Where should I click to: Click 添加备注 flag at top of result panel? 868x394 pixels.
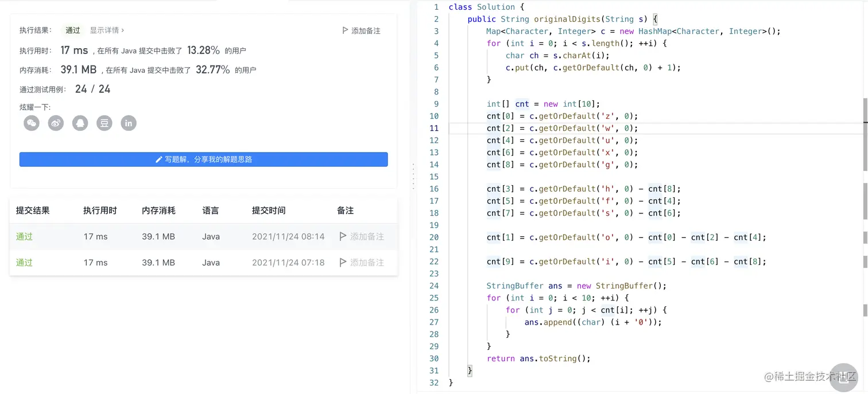coord(361,30)
